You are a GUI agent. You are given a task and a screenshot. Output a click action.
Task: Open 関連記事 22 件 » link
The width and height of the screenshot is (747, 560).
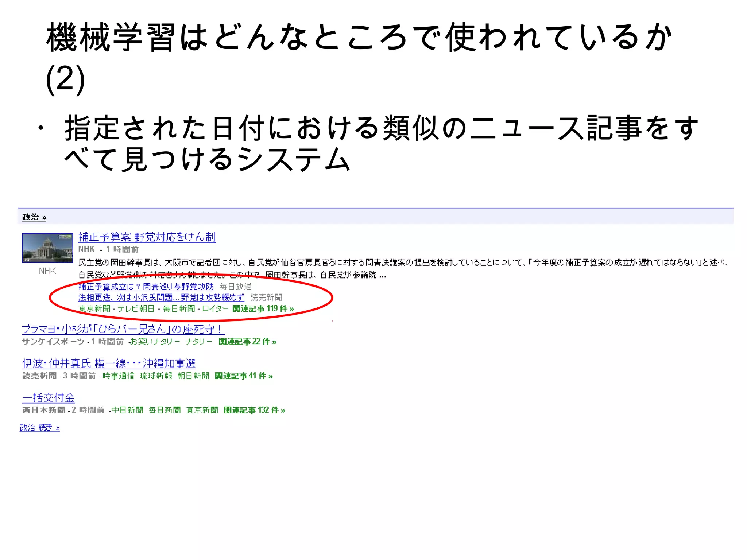click(x=248, y=342)
